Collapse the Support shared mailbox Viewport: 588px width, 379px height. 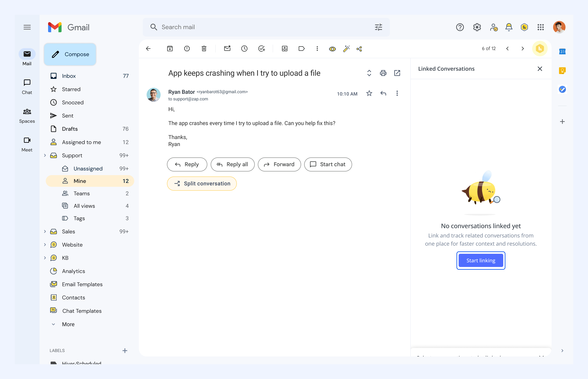[45, 155]
